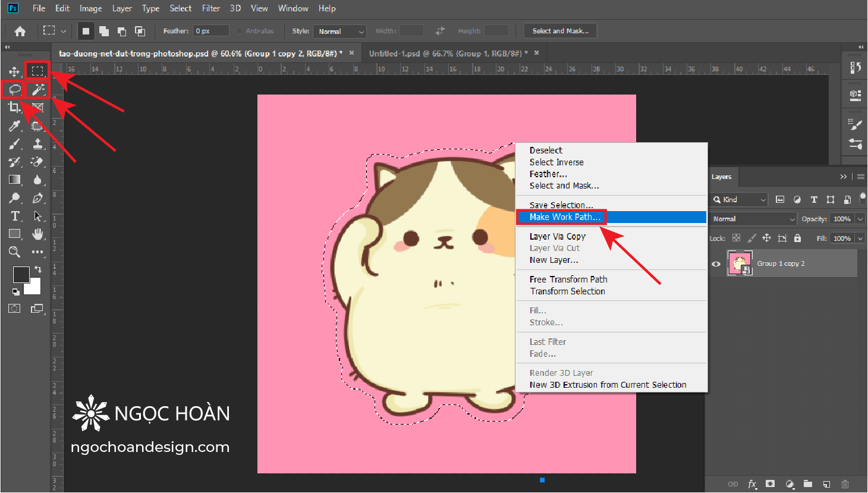Select the Zoom tool
This screenshot has height=493, width=868.
(14, 252)
